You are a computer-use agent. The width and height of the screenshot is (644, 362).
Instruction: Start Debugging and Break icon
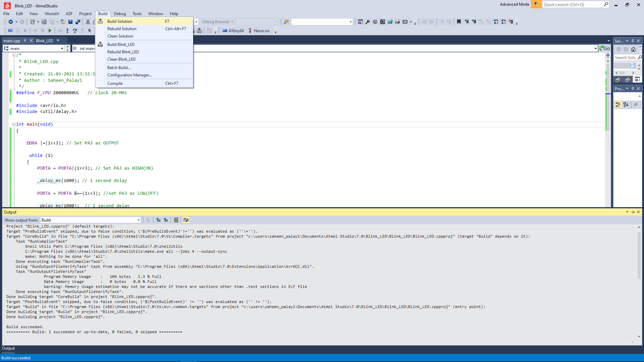[x=10, y=31]
